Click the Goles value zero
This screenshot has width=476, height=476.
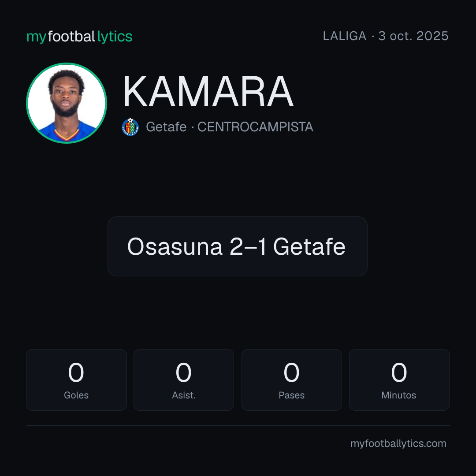(x=76, y=372)
